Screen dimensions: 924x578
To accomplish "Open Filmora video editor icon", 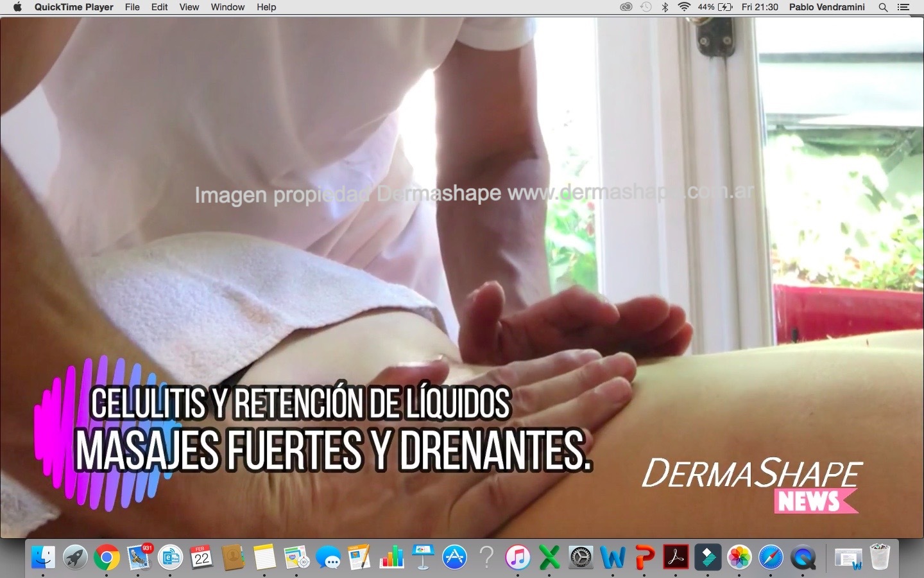I will [707, 557].
